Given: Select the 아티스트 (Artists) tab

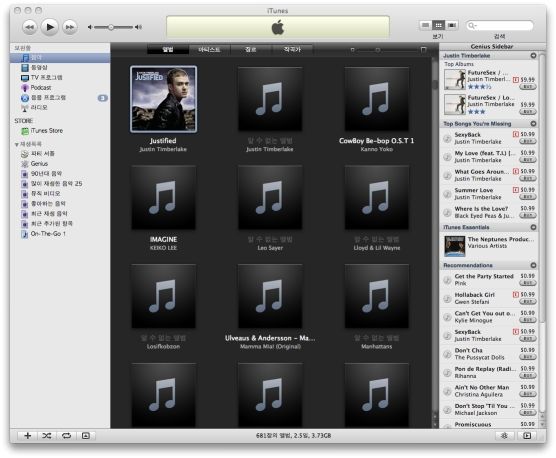Looking at the screenshot, I should [x=209, y=50].
